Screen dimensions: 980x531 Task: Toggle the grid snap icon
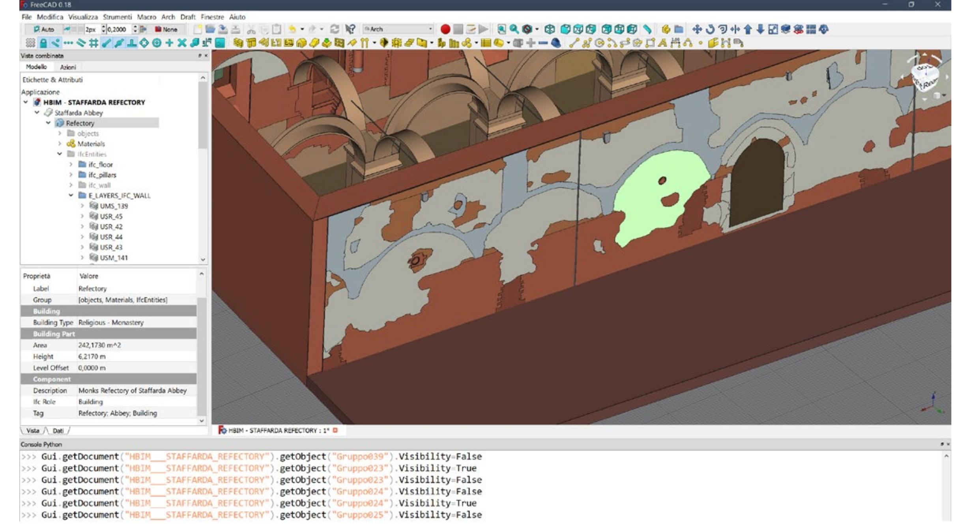click(x=94, y=43)
